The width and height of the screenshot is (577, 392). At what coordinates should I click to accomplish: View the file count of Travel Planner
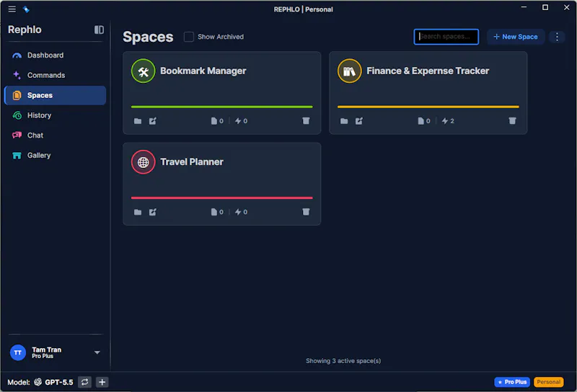click(217, 212)
